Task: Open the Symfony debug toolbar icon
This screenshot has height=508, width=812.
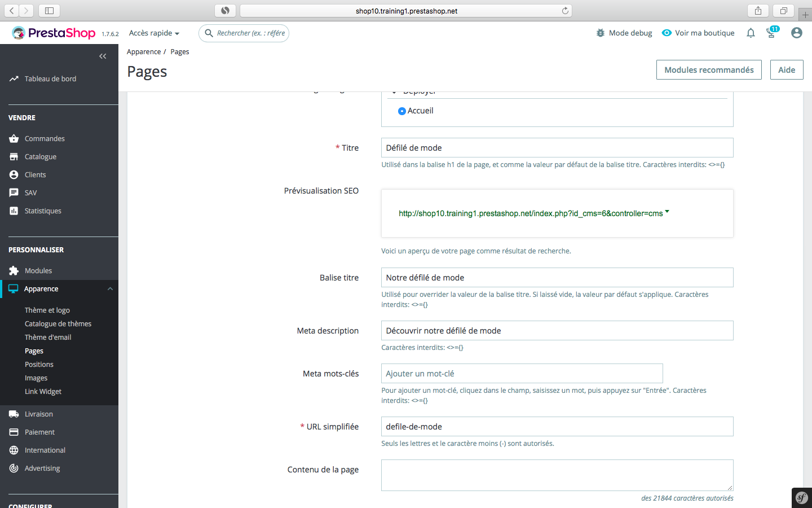Action: [x=802, y=498]
